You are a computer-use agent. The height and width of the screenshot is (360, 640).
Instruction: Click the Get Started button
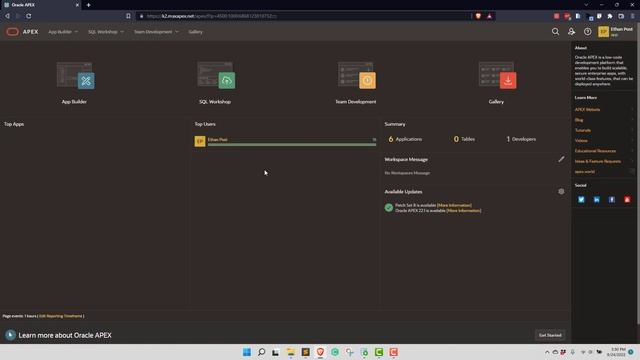click(x=550, y=335)
